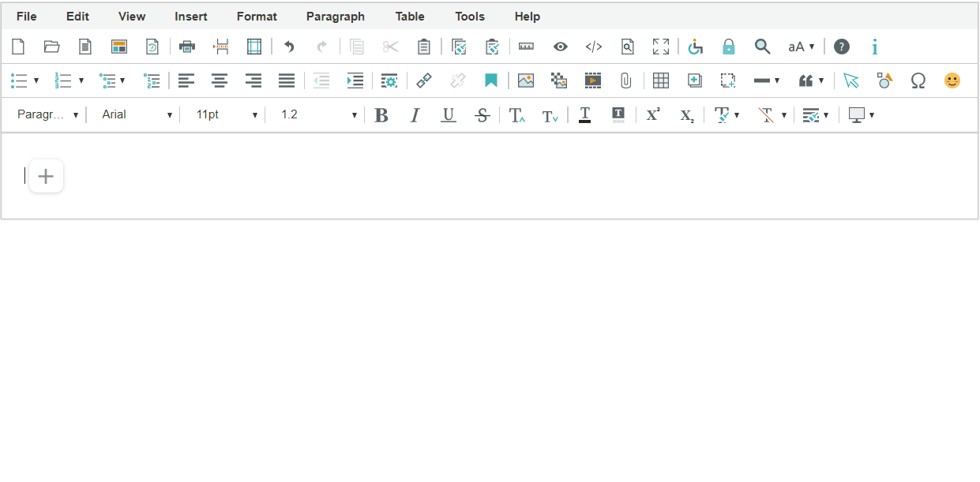Toggle subscript

(x=687, y=115)
